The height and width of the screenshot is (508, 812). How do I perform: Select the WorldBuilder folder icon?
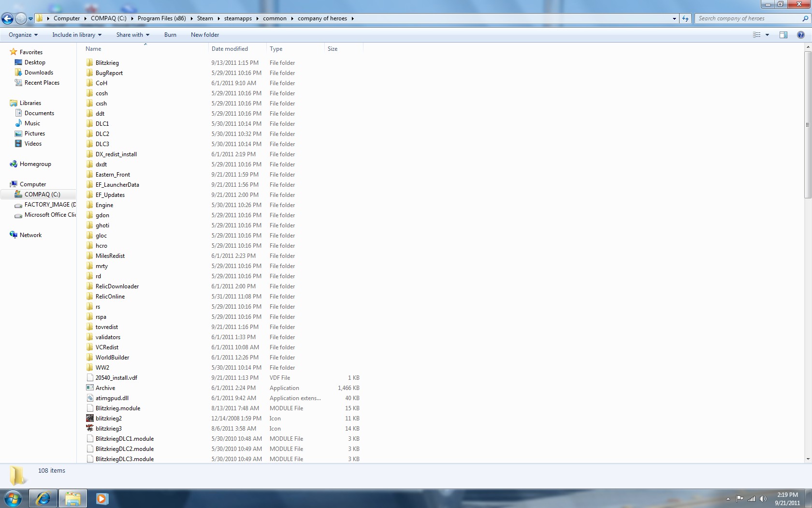click(90, 357)
